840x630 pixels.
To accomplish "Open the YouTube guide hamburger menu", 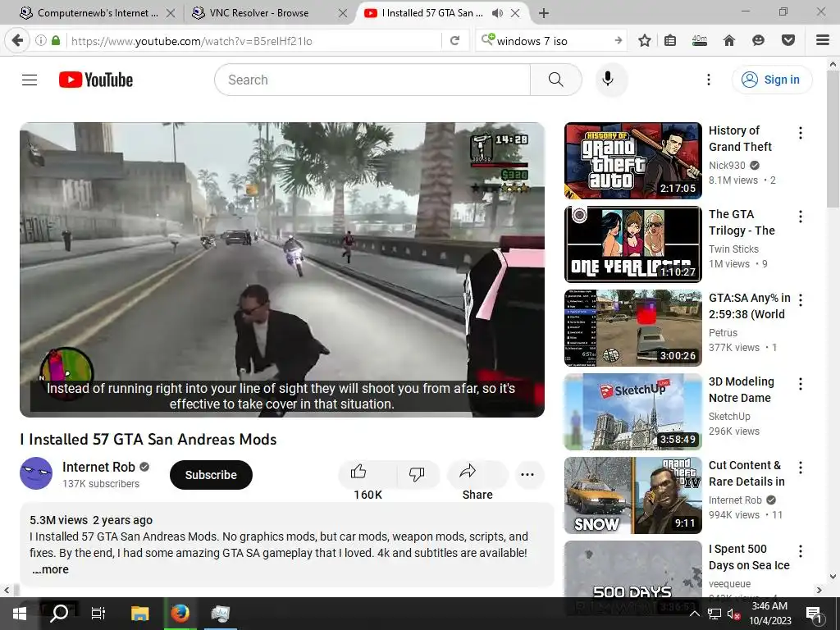I will click(30, 80).
